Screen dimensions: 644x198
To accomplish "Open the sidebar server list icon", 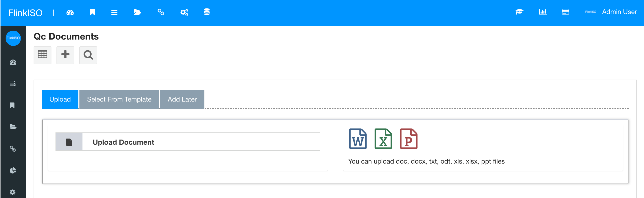I will click(x=13, y=83).
